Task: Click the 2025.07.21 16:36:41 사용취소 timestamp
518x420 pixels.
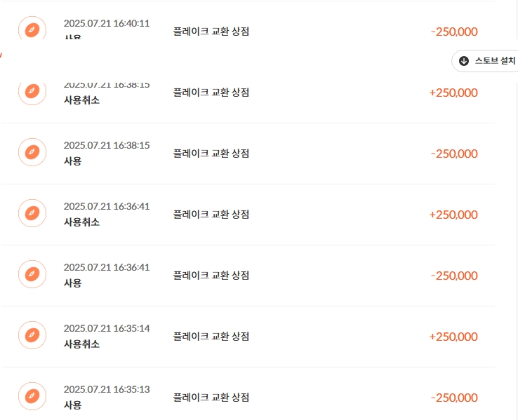Action: coord(107,207)
